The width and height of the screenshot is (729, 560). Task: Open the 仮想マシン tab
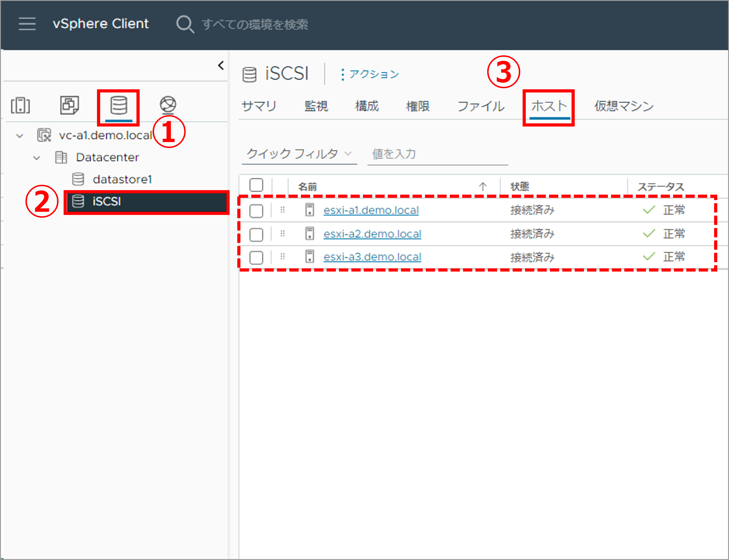[624, 106]
